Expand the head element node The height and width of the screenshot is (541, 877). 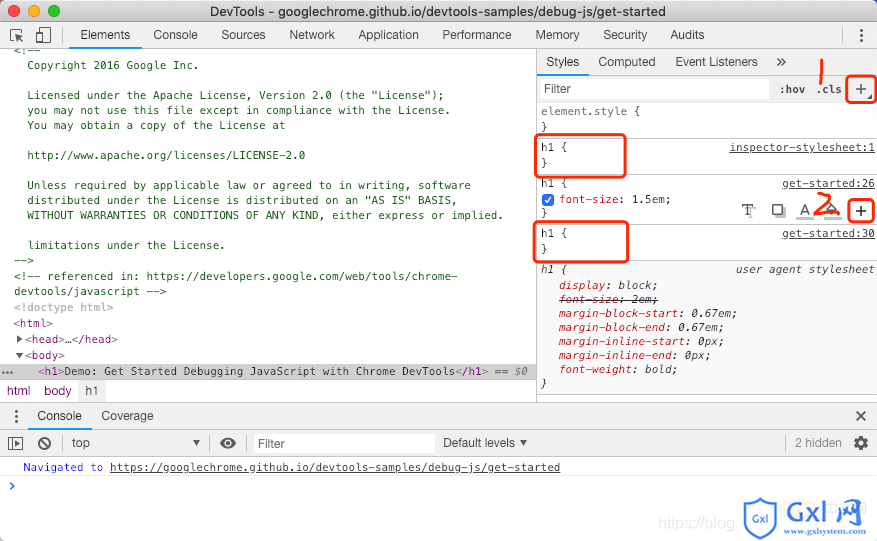tap(20, 339)
